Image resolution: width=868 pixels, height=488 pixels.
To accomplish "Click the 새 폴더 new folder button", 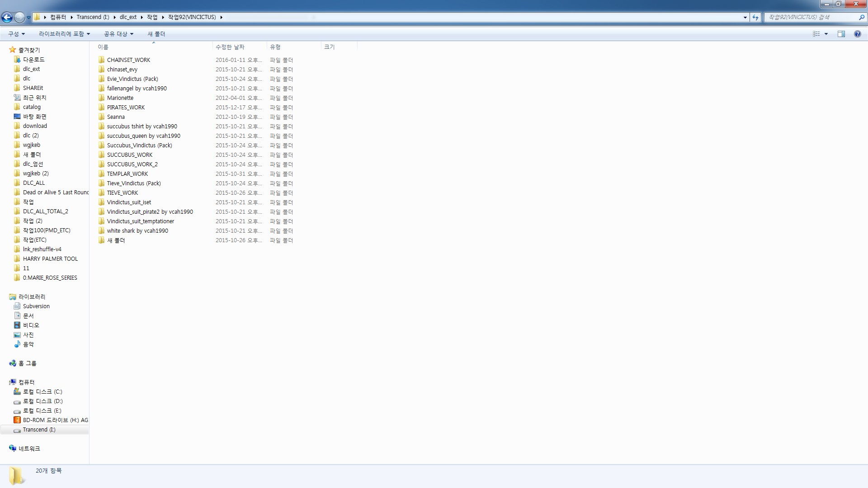I will 156,34.
